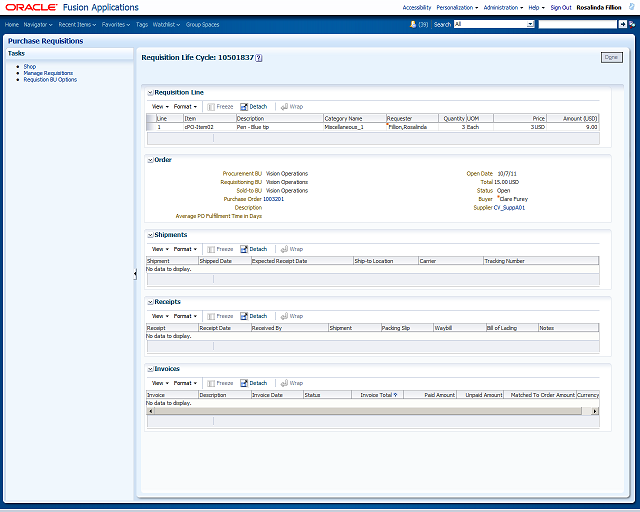Click Wrap icon in Invoices toolbar
640x512 pixels.
coord(284,383)
